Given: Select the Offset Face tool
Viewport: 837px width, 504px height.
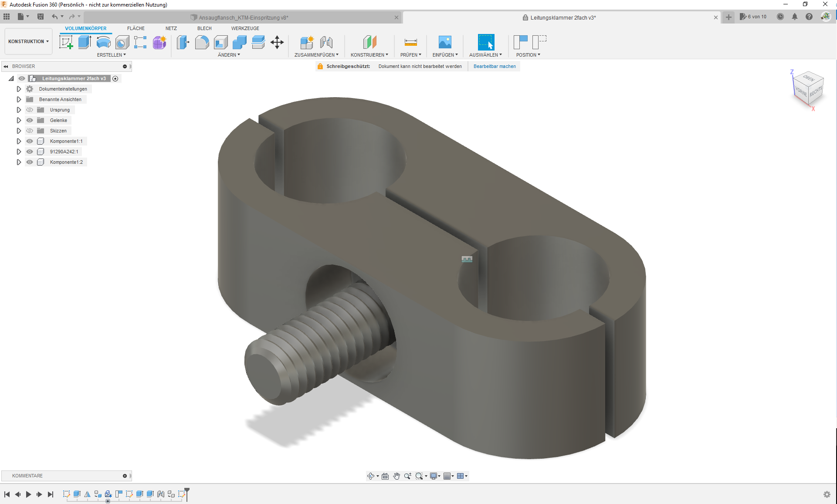Looking at the screenshot, I should coord(258,42).
